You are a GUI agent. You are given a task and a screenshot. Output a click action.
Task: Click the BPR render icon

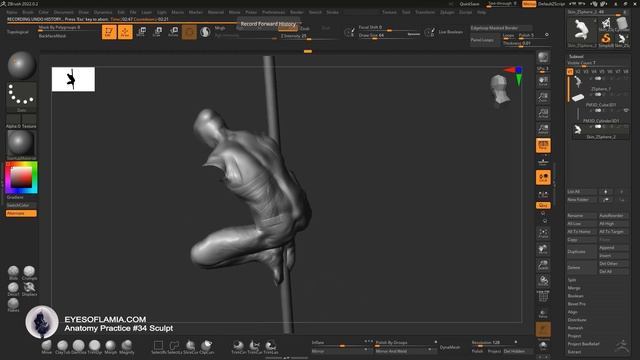point(543,57)
